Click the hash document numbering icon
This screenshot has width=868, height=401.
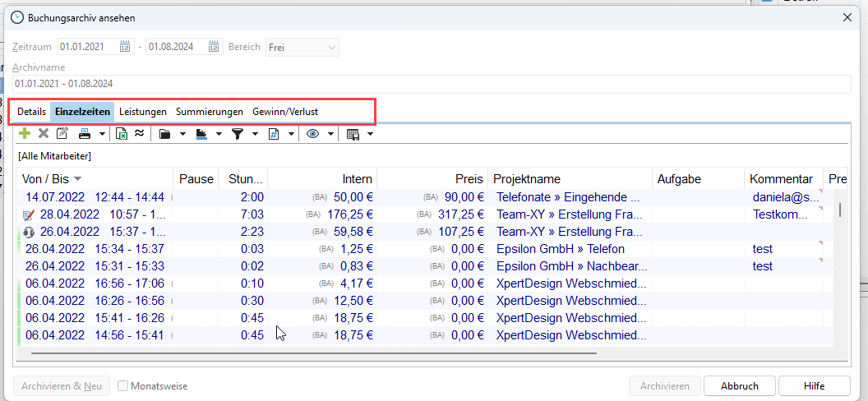pos(275,134)
